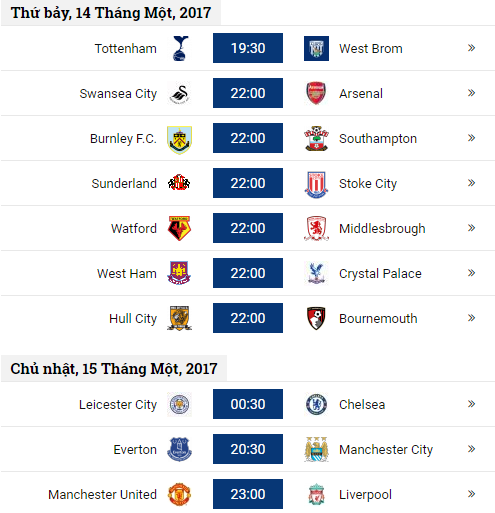Expand Hull City vs Bournemouth match arrow
Screen dimensions: 495x513
pyautogui.click(x=471, y=318)
